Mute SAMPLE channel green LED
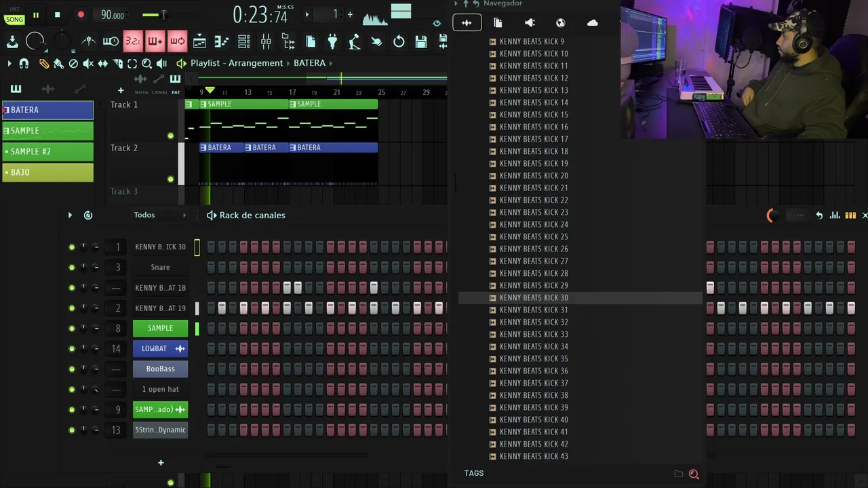 click(x=72, y=328)
